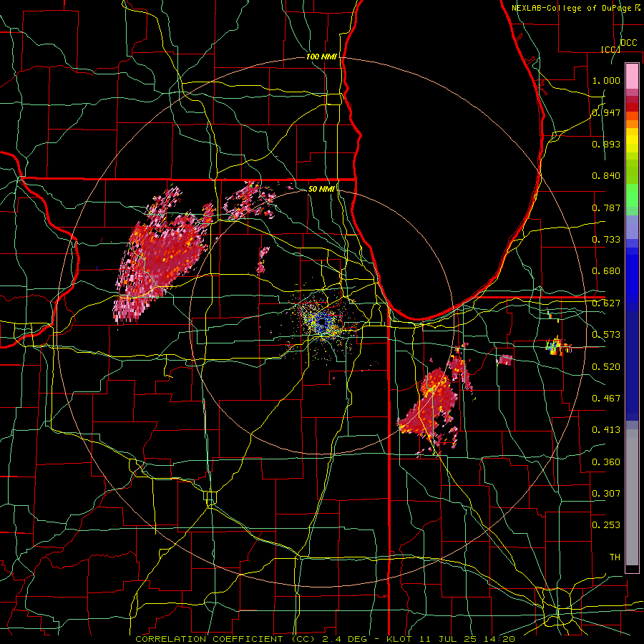Screen dimensions: 644x644
Task: Click the 14:20 timestamp
Action: 499,639
